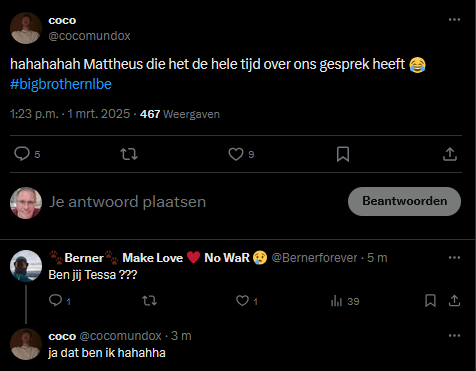Open the #bigbrothernlbe hashtag link
This screenshot has height=371, width=476.
(x=61, y=84)
